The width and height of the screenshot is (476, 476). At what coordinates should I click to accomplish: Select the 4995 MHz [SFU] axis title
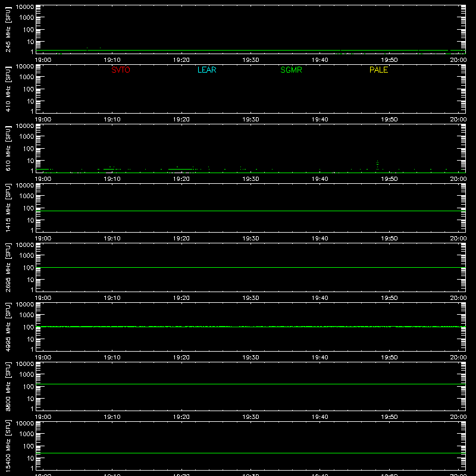8,327
